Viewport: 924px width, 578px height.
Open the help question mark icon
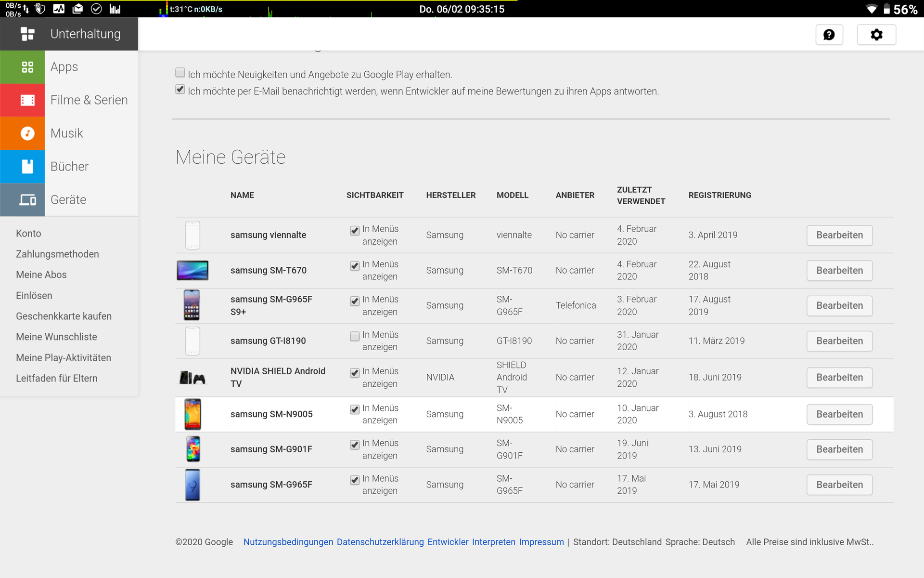coord(829,35)
